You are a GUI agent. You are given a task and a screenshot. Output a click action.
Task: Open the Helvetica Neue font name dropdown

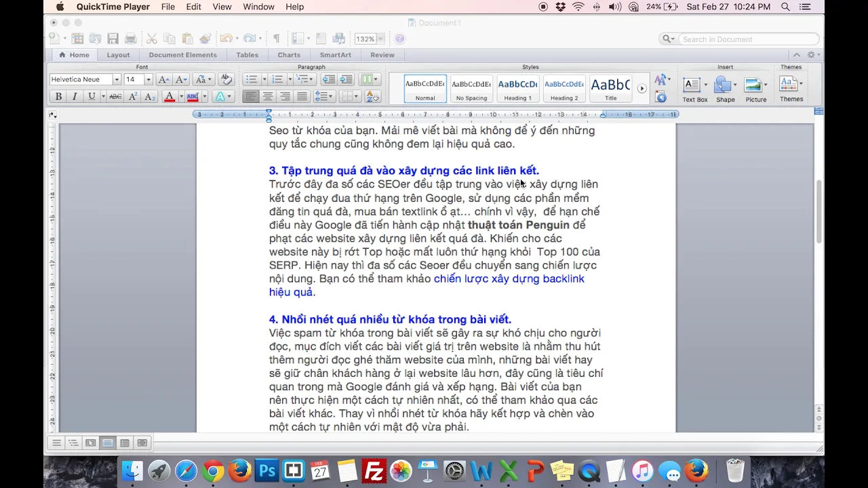117,79
